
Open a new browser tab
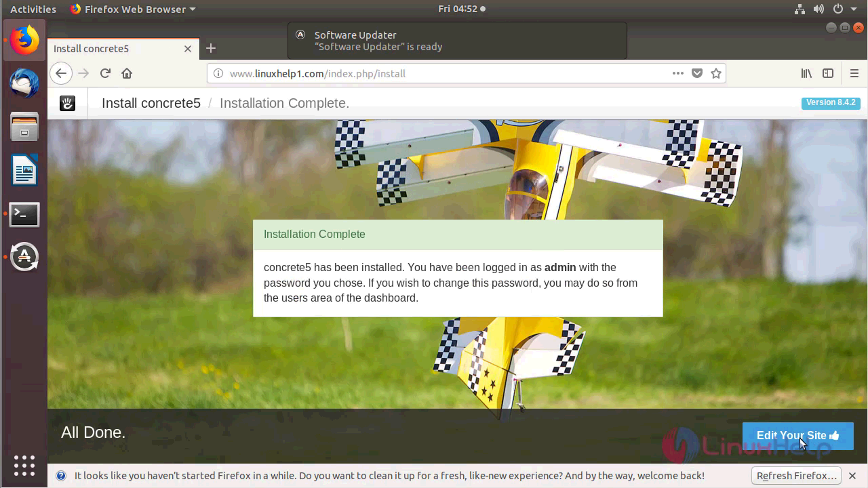tap(211, 48)
